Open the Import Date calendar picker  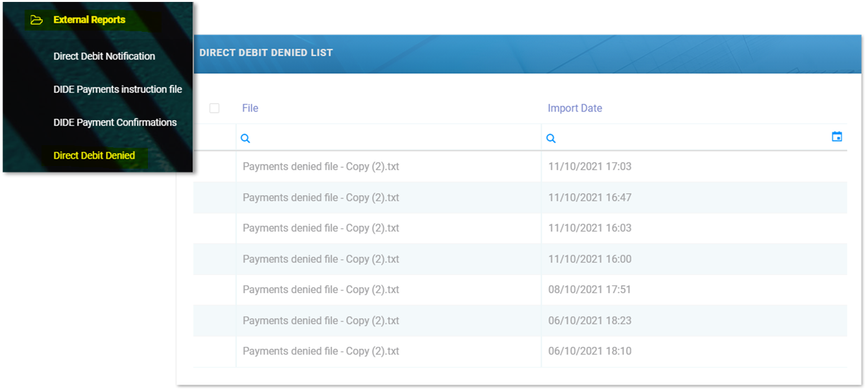coord(837,137)
